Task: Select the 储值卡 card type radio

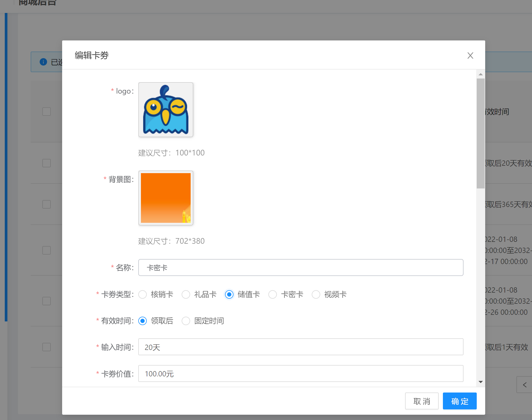Action: 229,294
